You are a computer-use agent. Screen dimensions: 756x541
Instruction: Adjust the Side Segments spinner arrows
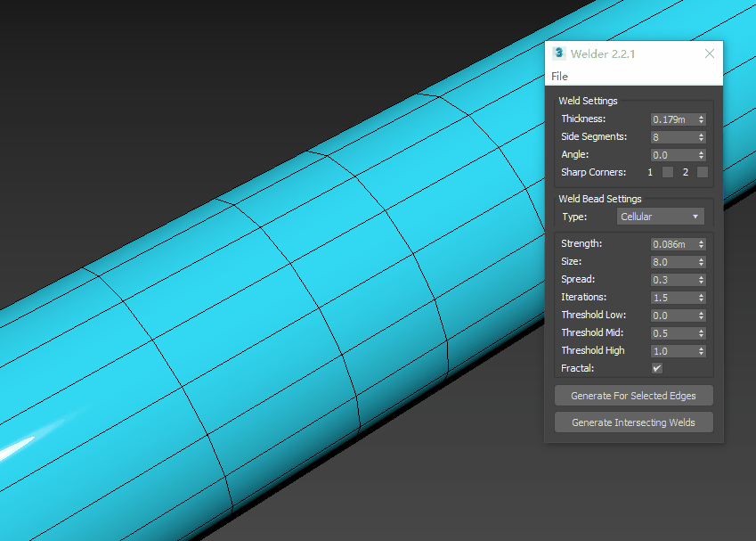702,137
